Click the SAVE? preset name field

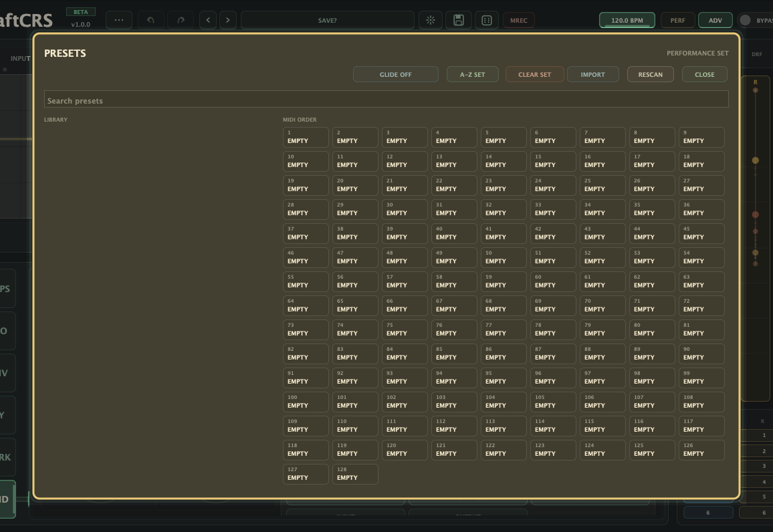tap(328, 20)
